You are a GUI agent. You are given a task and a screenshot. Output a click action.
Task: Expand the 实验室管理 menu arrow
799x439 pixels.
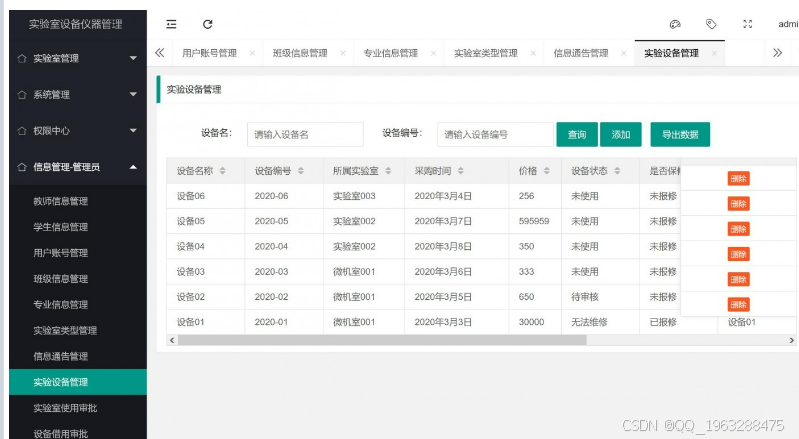coord(133,58)
